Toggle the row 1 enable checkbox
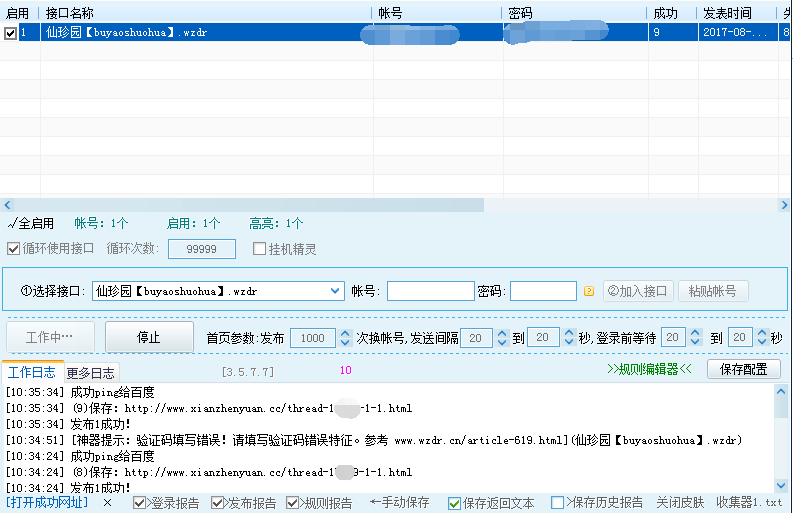The width and height of the screenshot is (793, 513). [10, 33]
